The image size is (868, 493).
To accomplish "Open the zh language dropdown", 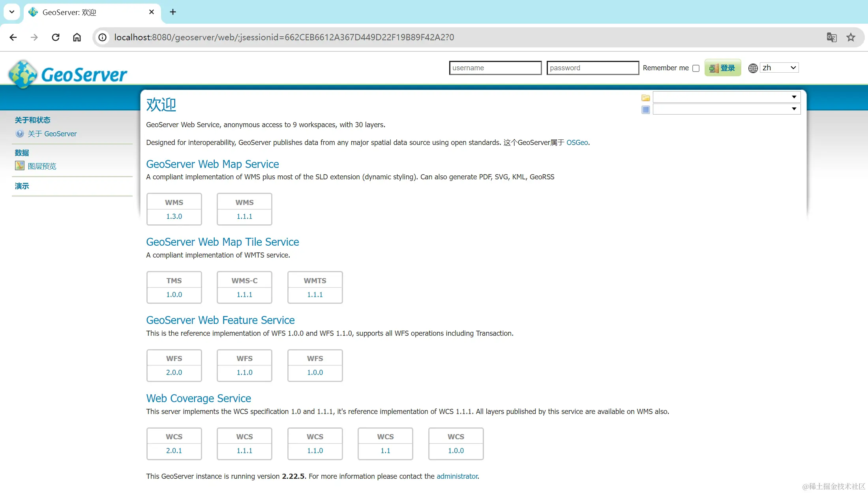I will (x=779, y=68).
